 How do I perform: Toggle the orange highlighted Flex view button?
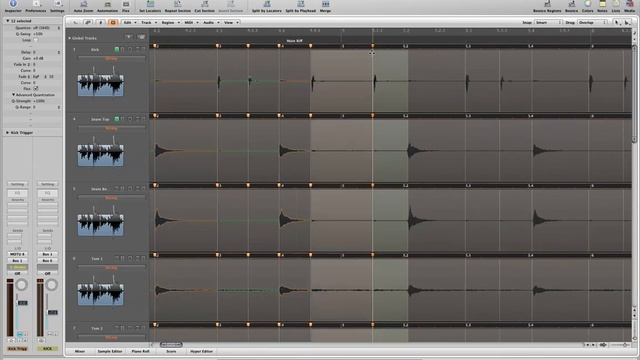(113, 22)
